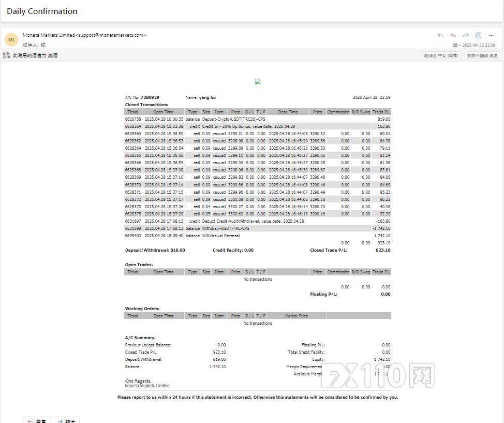Select ticket number 6628373
This screenshot has height=423, width=504.
(x=133, y=207)
